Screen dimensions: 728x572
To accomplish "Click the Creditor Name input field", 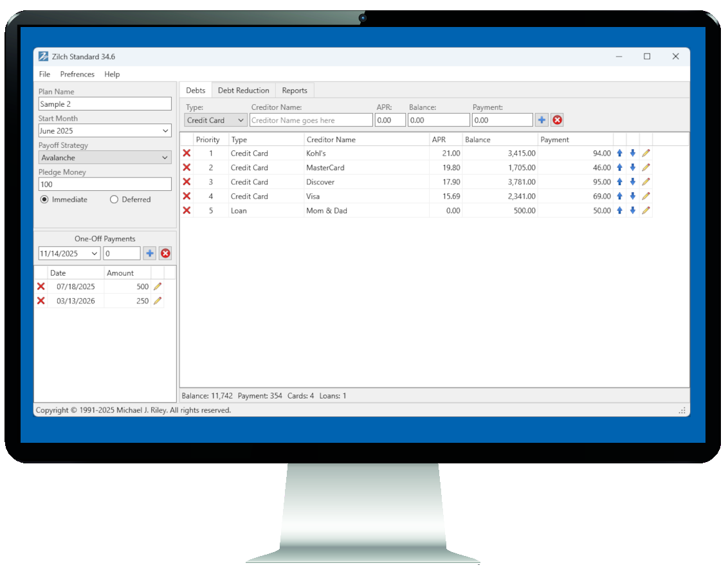I will pyautogui.click(x=311, y=120).
